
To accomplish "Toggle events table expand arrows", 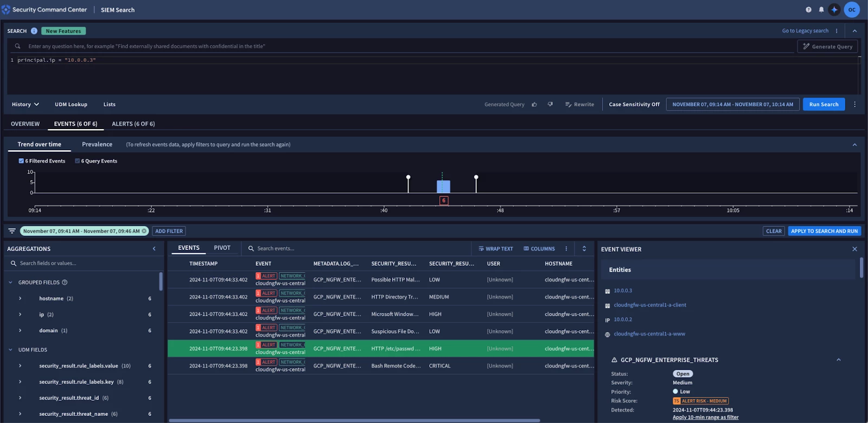I will [584, 249].
